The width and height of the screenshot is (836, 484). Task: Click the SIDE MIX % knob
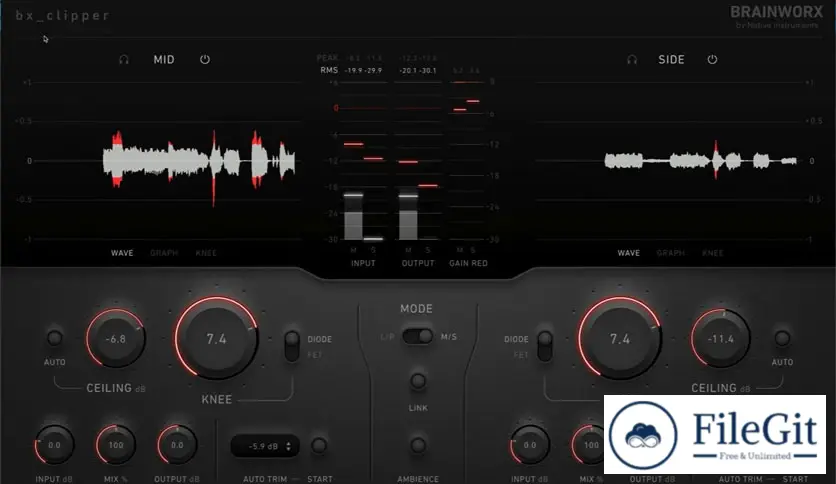[x=591, y=445]
